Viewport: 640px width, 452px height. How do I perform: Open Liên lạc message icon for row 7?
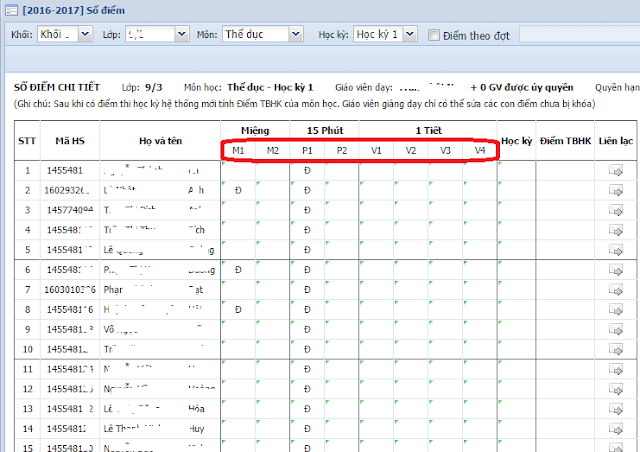(x=616, y=289)
